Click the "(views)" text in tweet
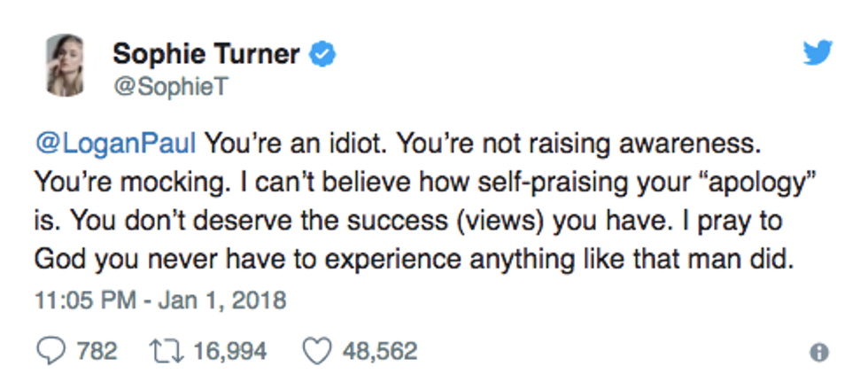868x382 pixels. [x=504, y=221]
